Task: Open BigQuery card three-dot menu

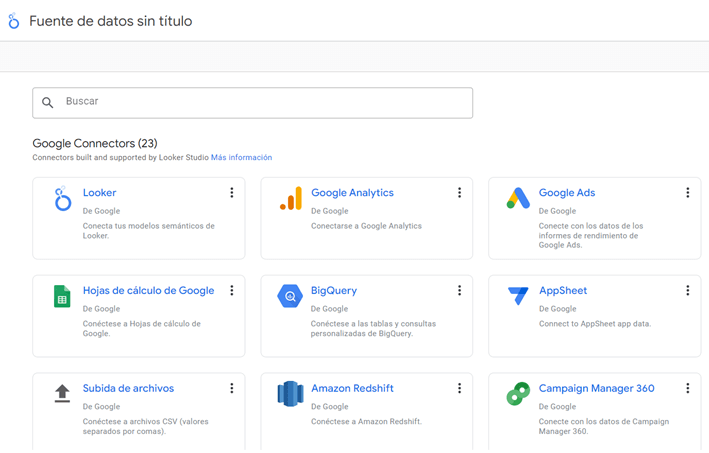Action: 459,290
